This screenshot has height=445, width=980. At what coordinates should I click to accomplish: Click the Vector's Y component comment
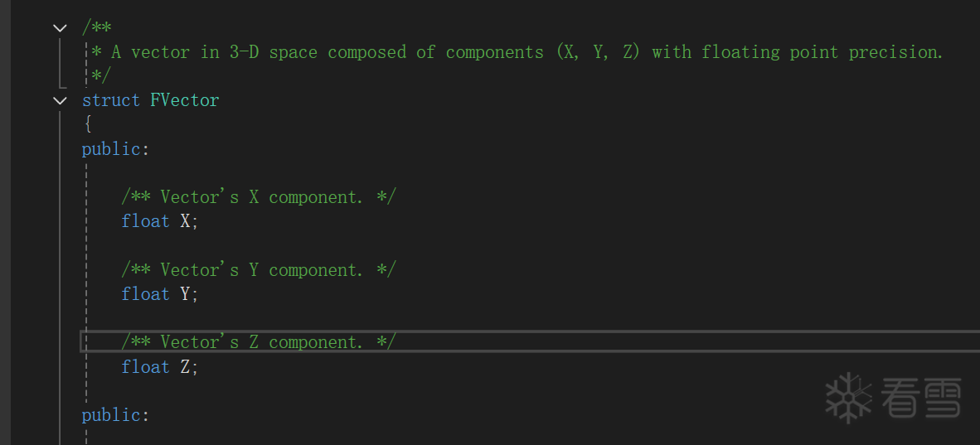(259, 270)
